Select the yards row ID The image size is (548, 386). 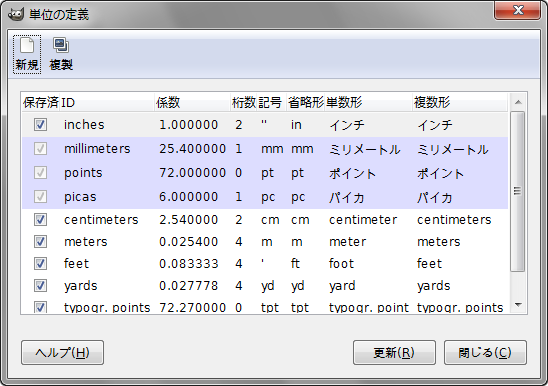click(81, 286)
